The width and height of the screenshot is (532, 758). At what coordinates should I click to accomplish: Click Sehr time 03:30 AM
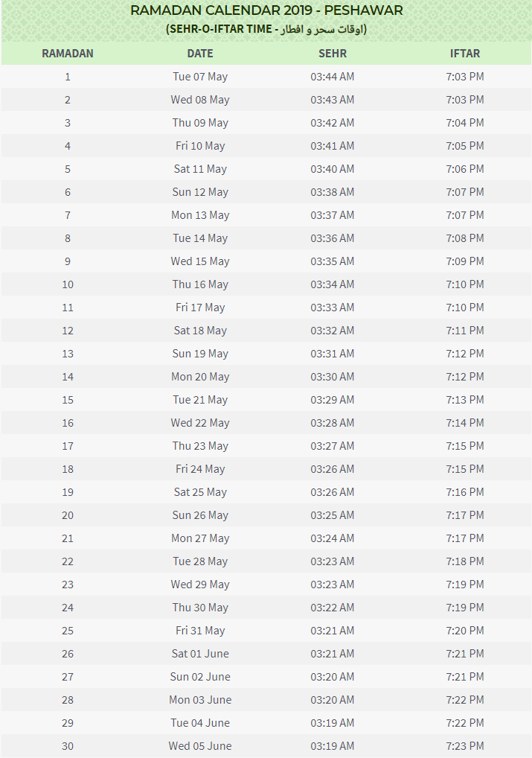333,377
